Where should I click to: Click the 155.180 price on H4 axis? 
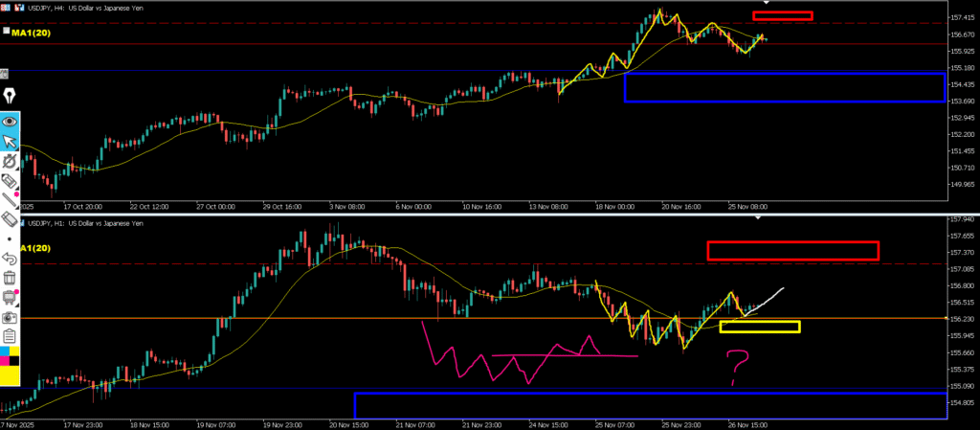point(963,67)
